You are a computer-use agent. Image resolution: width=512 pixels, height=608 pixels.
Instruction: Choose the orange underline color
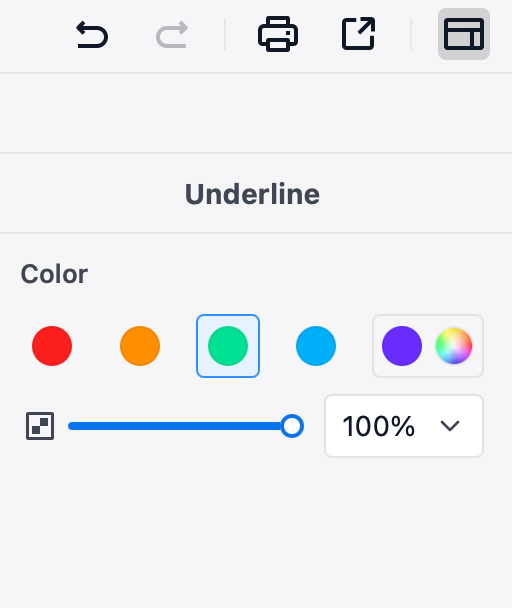[x=140, y=346]
